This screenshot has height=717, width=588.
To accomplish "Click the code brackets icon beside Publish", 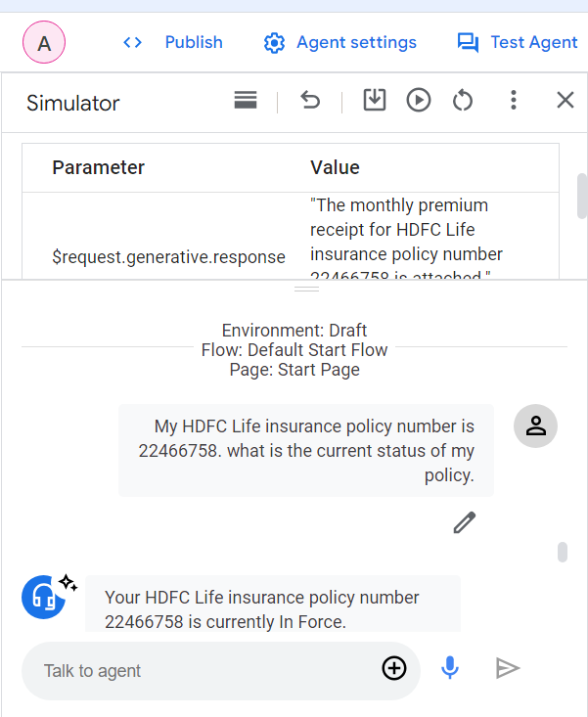I will tap(133, 42).
